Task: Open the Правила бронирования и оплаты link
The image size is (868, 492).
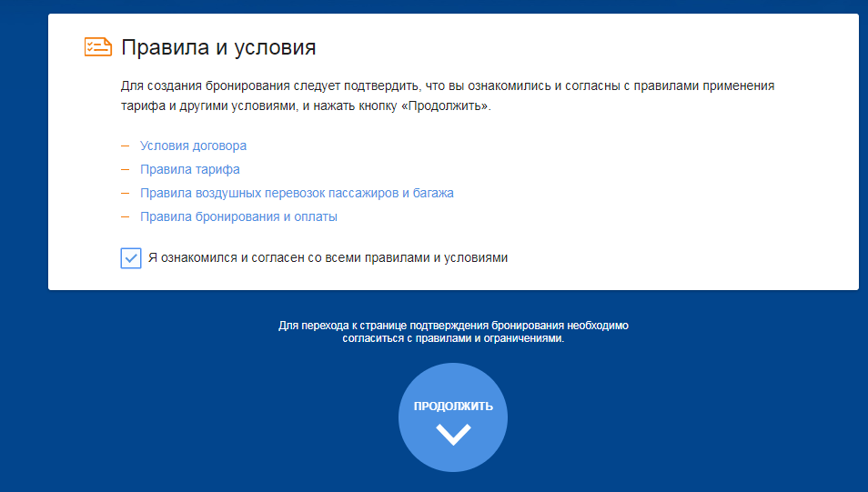Action: coord(238,216)
